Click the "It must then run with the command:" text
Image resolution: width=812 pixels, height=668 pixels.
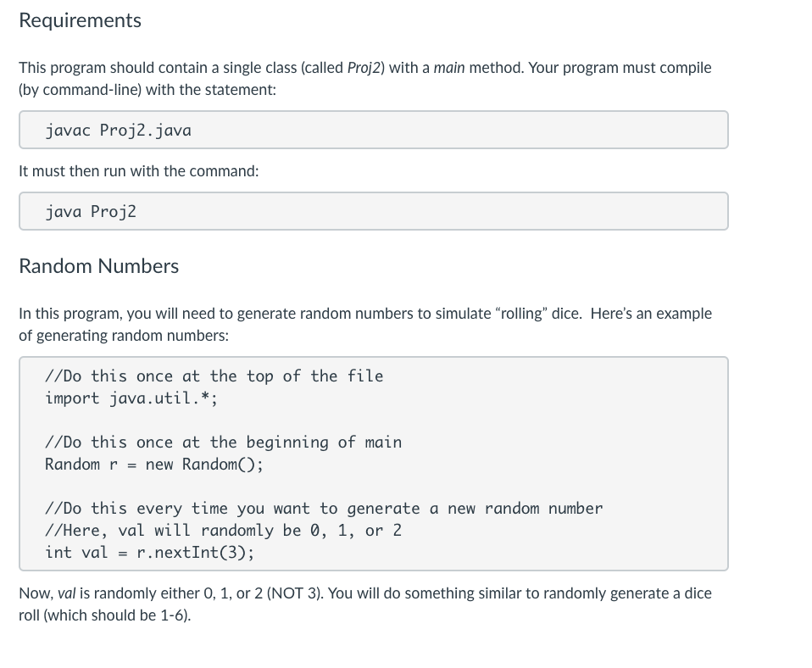138,171
